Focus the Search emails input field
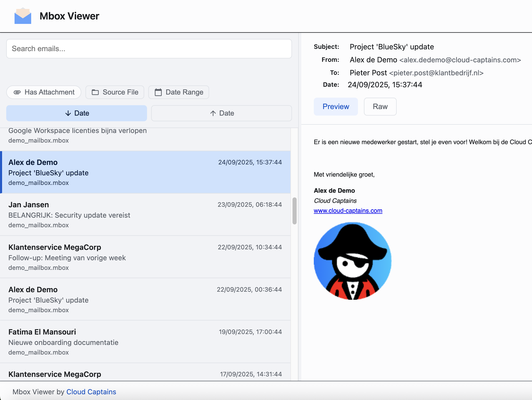This screenshot has width=532, height=400. pyautogui.click(x=149, y=49)
